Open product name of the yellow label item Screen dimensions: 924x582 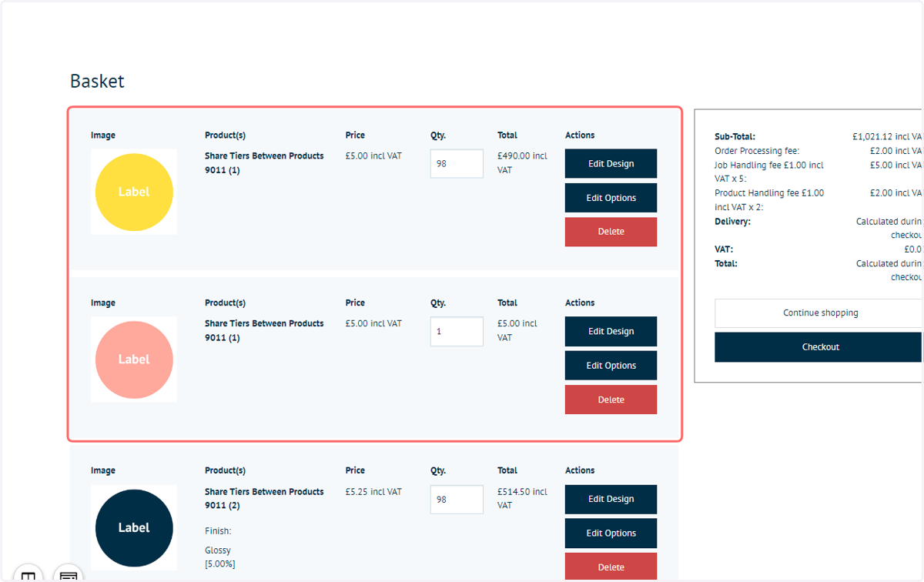264,163
